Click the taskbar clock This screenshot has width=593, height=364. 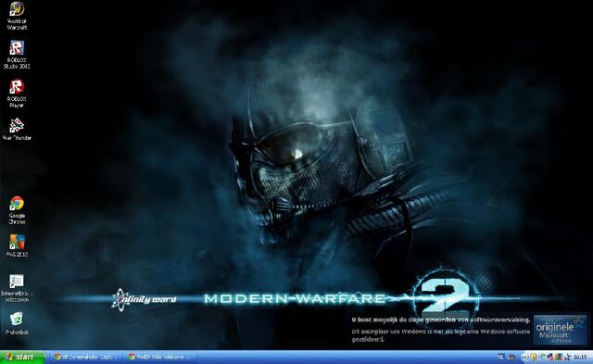(580, 357)
